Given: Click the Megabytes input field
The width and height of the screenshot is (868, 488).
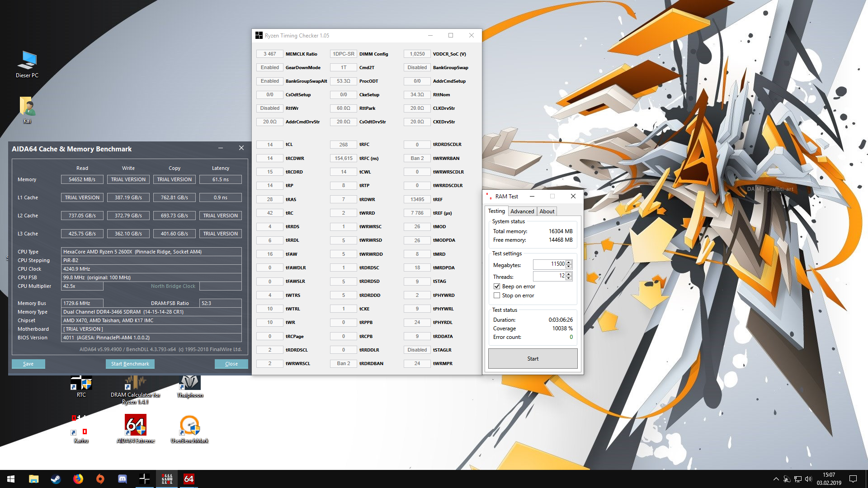Looking at the screenshot, I should tap(549, 264).
